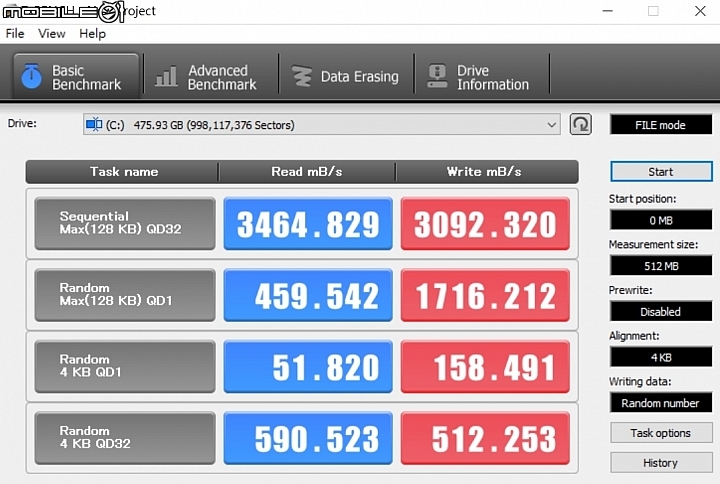Change Prewrite Disabled setting
Viewport: 720px width, 484px height.
661,311
